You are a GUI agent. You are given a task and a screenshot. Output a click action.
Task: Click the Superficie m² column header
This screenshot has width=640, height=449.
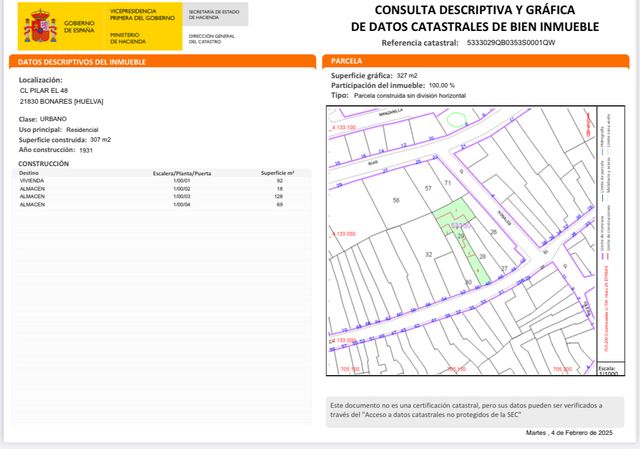pyautogui.click(x=279, y=172)
